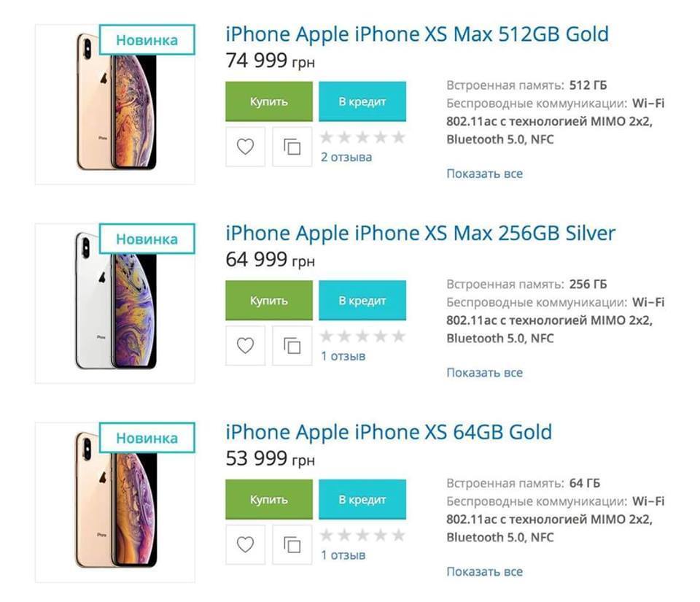Open iPhone XS Max 256GB Silver title link
The height and width of the screenshot is (602, 700).
(x=420, y=233)
